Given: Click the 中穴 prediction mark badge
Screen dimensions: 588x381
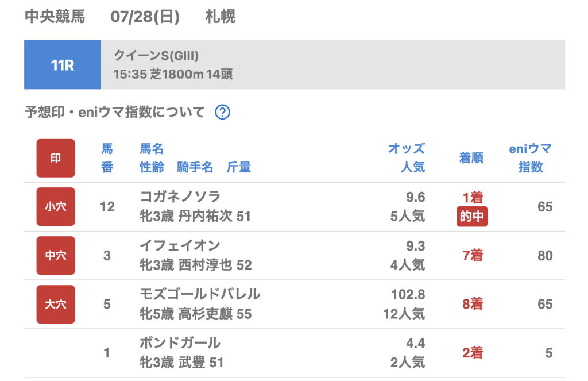Looking at the screenshot, I should (56, 255).
